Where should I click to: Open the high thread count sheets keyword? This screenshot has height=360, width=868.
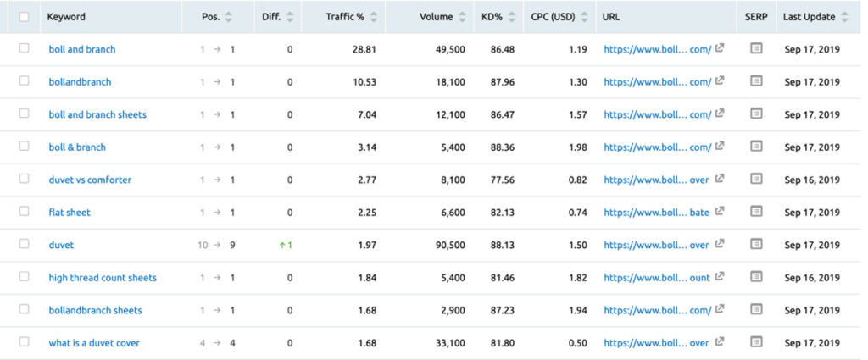coord(103,278)
